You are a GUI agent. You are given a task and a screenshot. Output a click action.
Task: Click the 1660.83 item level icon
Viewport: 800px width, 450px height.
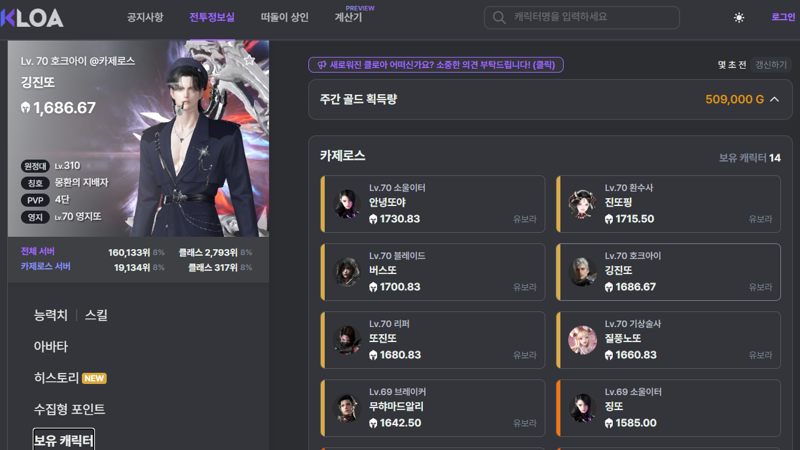[609, 355]
